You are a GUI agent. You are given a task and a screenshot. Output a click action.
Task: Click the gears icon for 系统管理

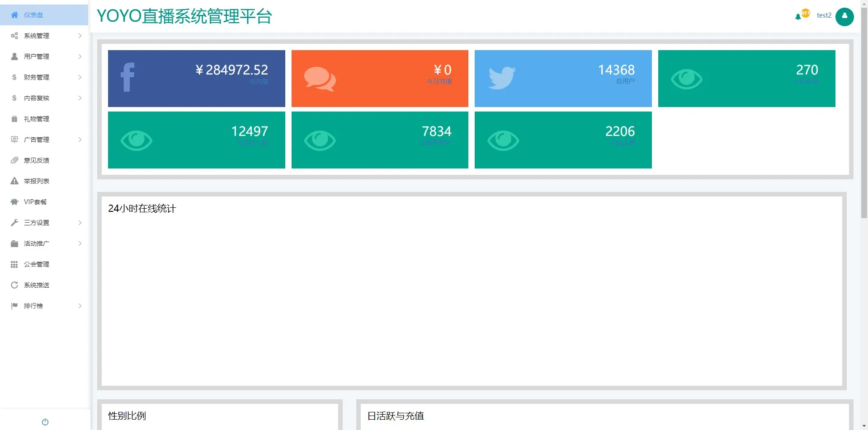[x=14, y=36]
